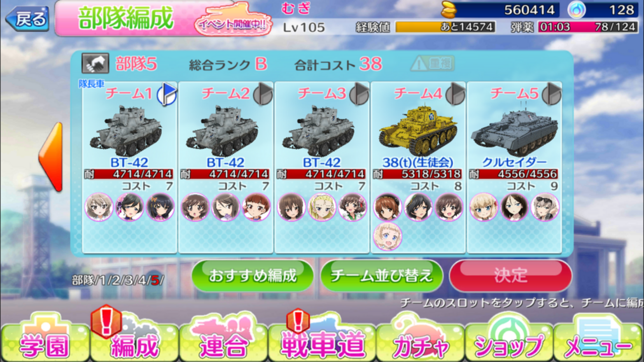The height and width of the screenshot is (362, 644).
Task: Click the red 決定 confirm button
Action: [x=511, y=275]
